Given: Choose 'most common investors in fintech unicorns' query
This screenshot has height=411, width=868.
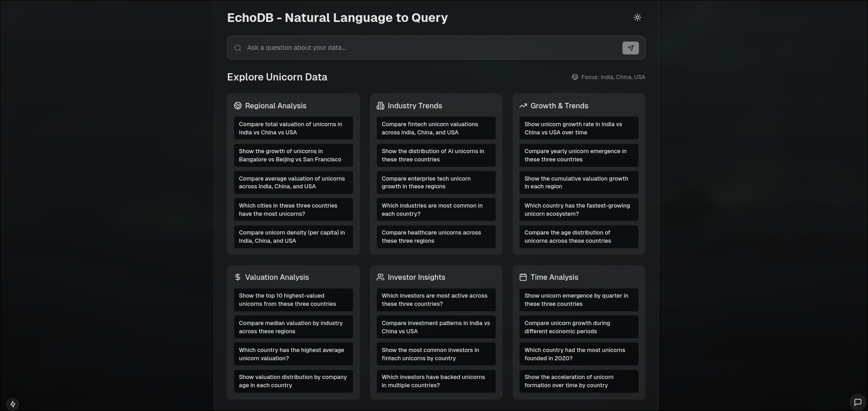Looking at the screenshot, I should coord(436,354).
